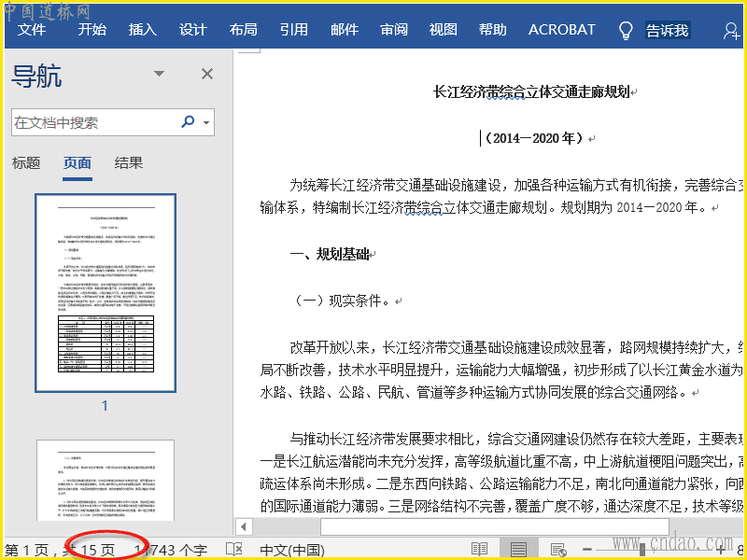Click the proofing errors book icon
The height and width of the screenshot is (560, 747).
coord(234,549)
